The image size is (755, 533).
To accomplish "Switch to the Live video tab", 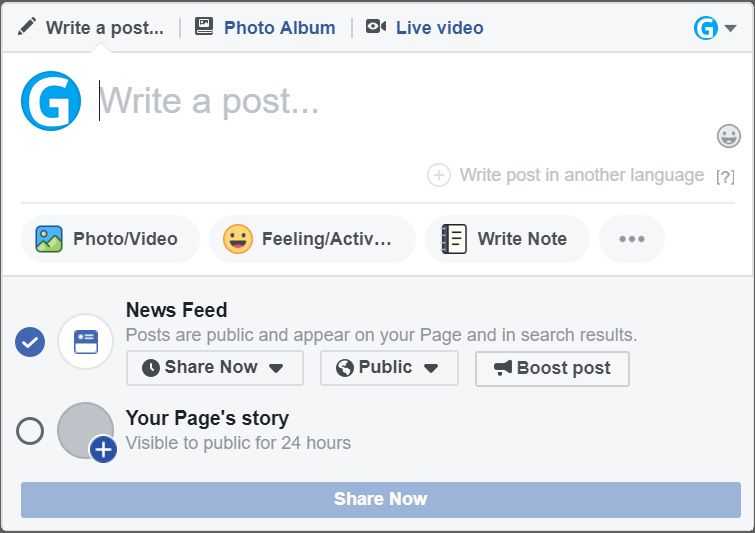I will [x=424, y=27].
